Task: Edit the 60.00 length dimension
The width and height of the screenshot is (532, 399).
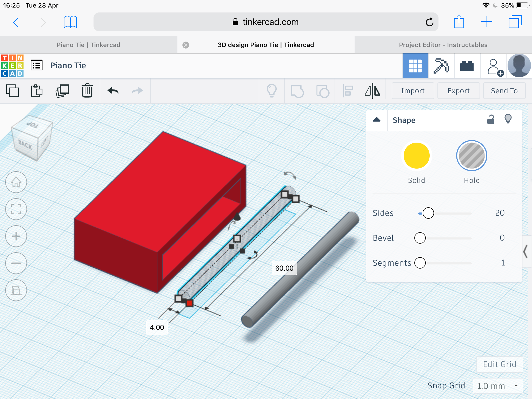Action: [284, 268]
